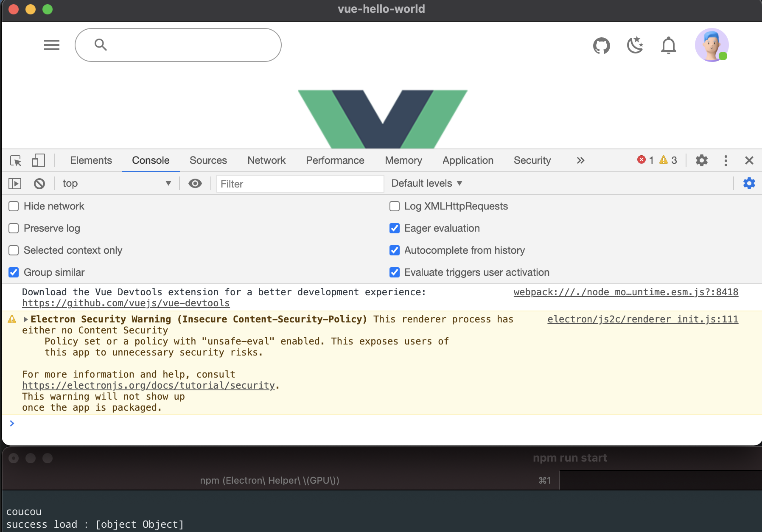Toggle device toolbar icon

pyautogui.click(x=38, y=160)
